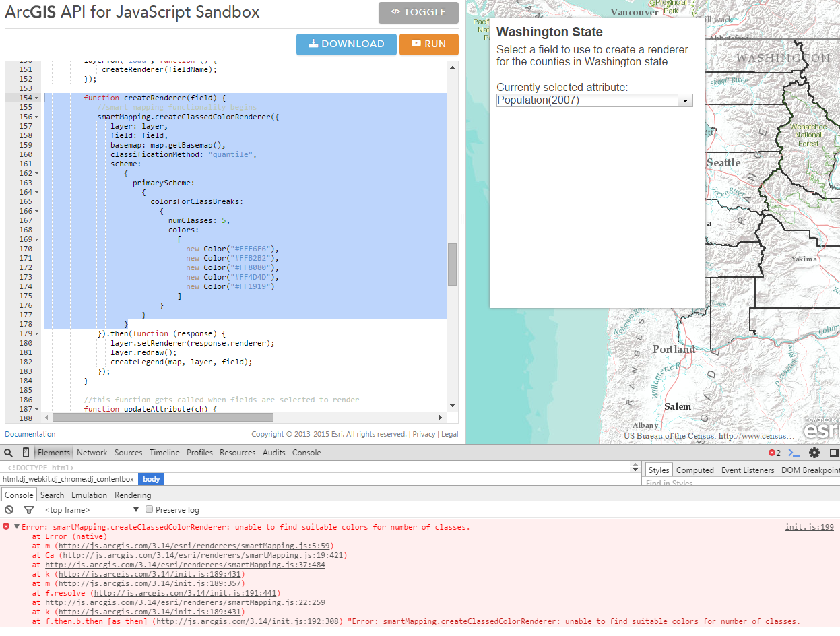Click the orange RUN button
This screenshot has width=840, height=636.
[x=428, y=44]
